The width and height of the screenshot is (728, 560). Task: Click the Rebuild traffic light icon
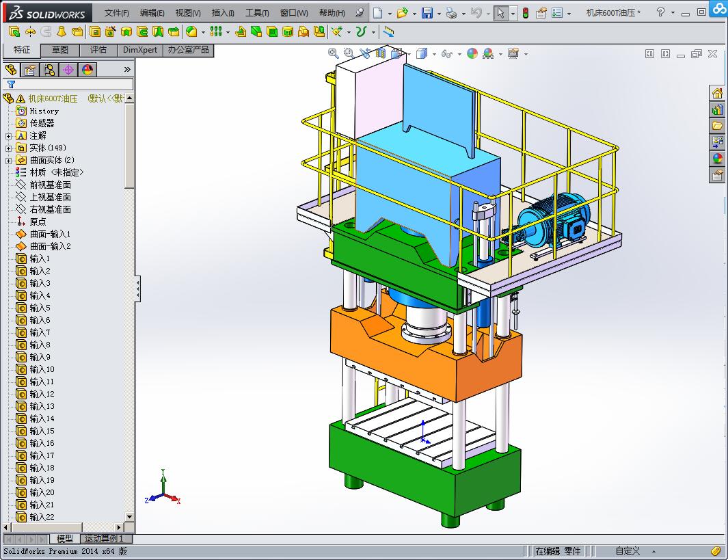(x=525, y=13)
